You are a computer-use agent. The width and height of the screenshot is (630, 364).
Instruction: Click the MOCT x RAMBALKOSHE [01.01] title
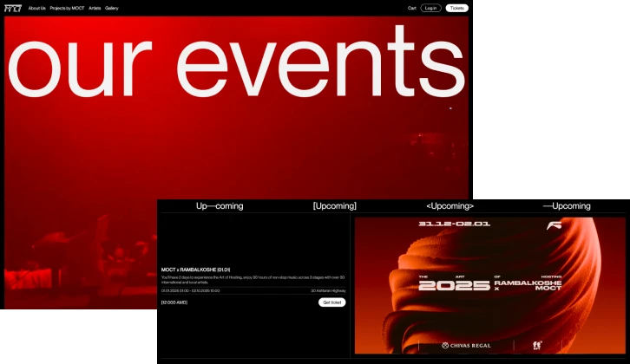coord(195,270)
